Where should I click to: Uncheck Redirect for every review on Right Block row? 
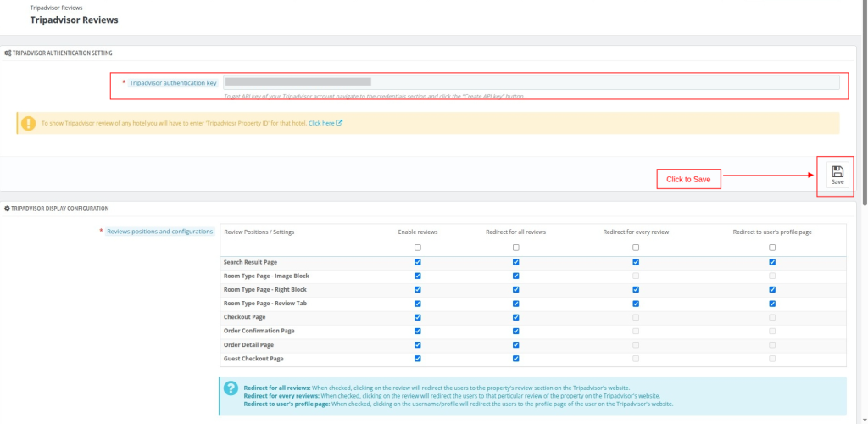tap(636, 289)
